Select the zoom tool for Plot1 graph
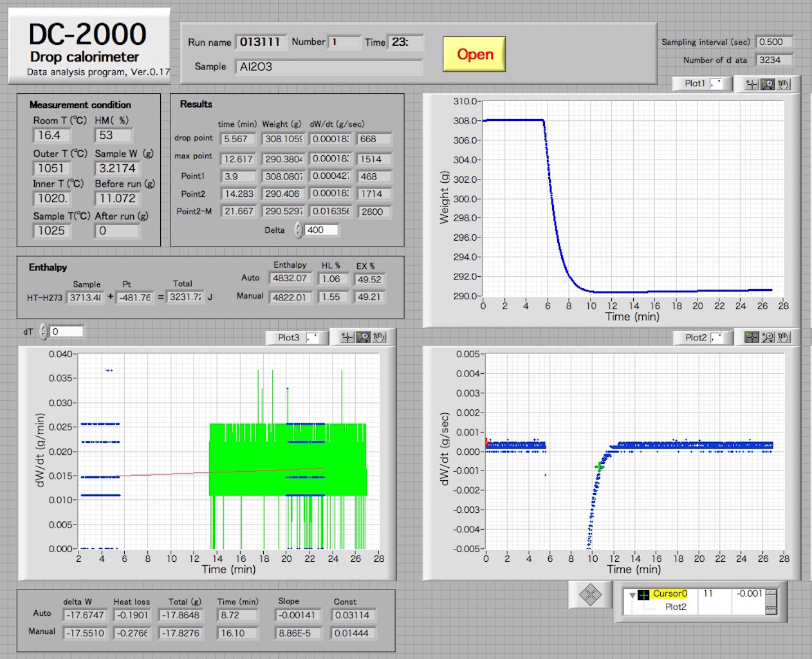Viewport: 812px width, 659px height. pos(768,84)
